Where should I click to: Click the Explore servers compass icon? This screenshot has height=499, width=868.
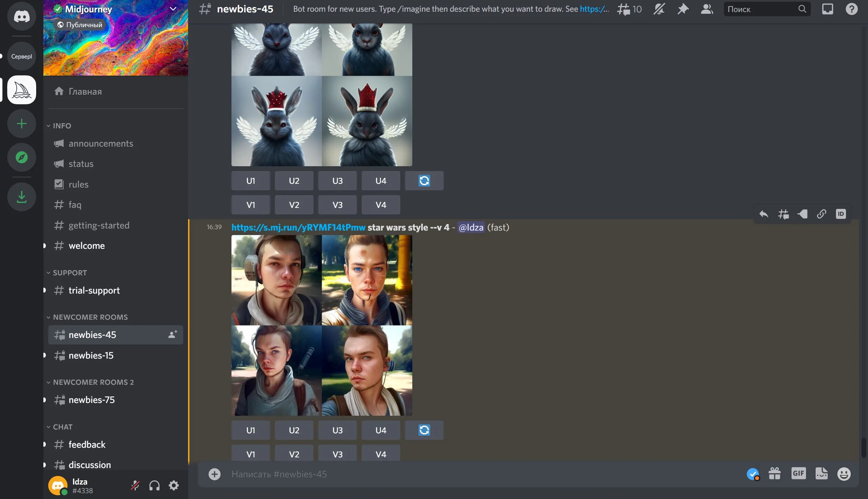point(22,157)
